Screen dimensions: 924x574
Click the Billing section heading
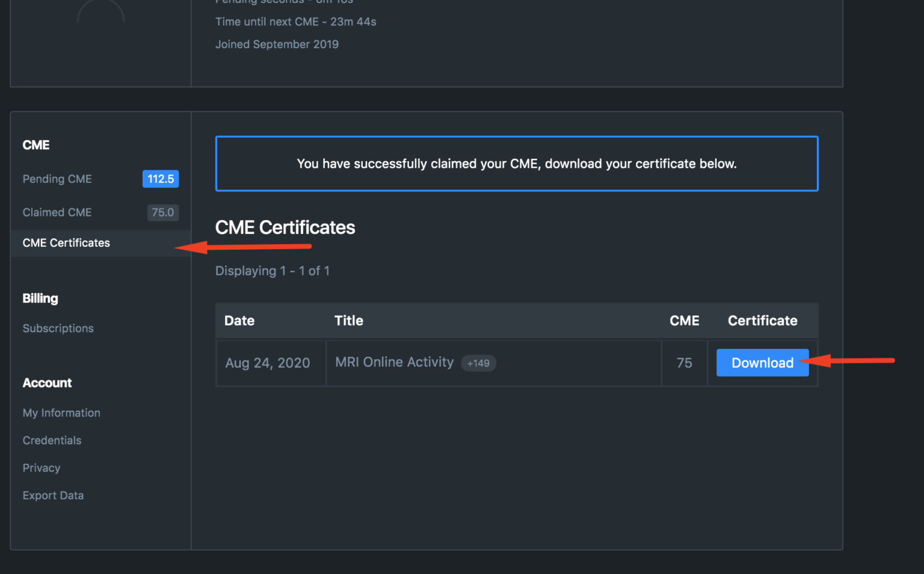40,298
